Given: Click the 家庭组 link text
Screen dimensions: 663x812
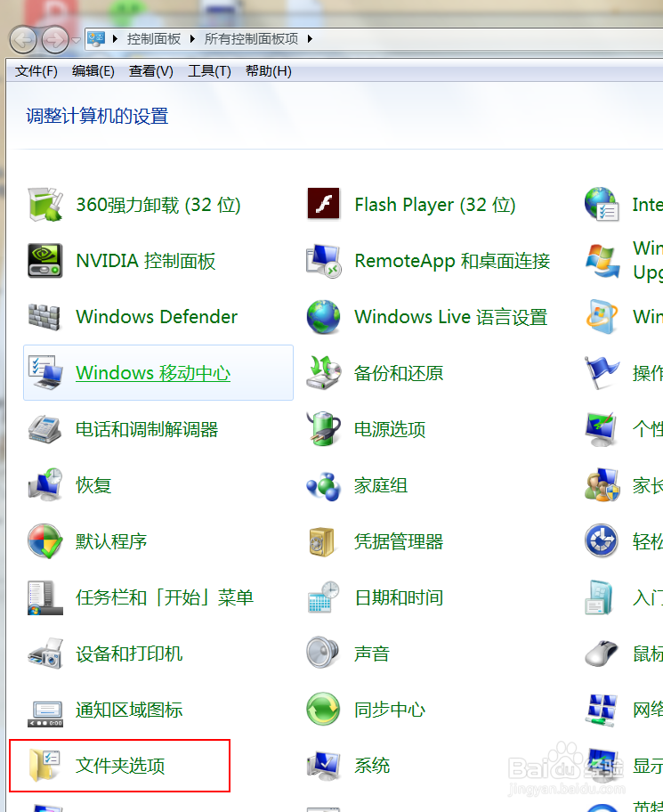Looking at the screenshot, I should [381, 485].
